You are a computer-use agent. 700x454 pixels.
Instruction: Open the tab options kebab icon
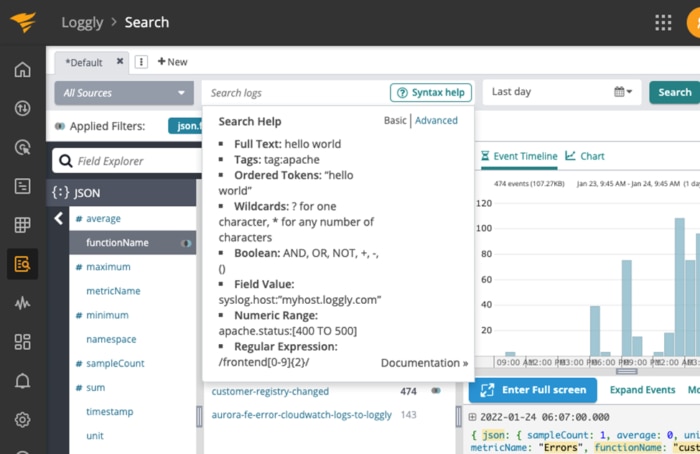pos(141,62)
